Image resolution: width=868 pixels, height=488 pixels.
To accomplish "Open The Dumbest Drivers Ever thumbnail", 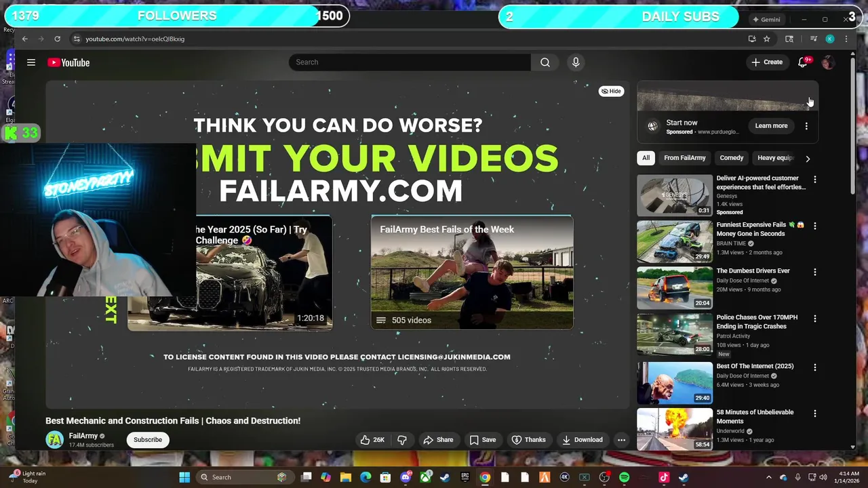I will click(x=675, y=288).
